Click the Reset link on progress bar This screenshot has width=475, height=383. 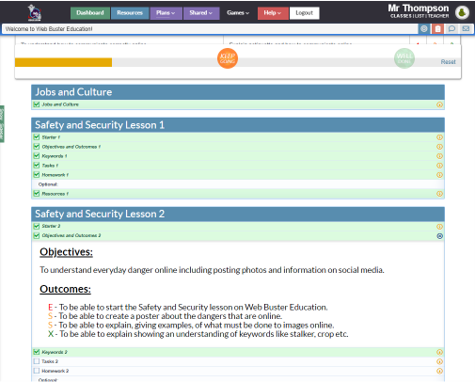[x=448, y=62]
